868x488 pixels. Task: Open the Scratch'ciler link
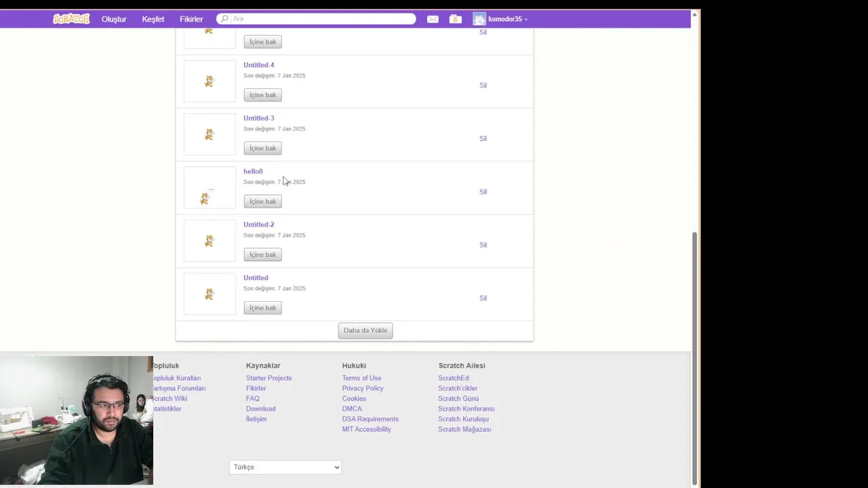pos(458,388)
